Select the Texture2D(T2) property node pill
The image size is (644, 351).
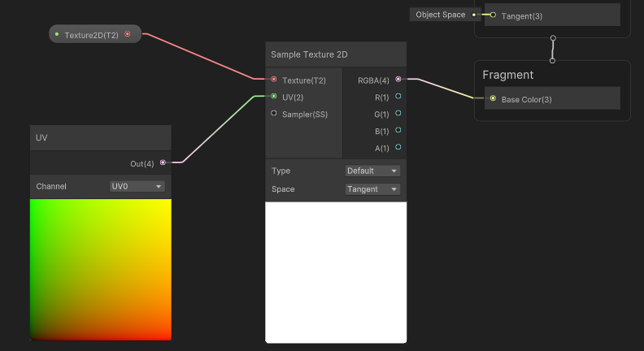pyautogui.click(x=95, y=34)
